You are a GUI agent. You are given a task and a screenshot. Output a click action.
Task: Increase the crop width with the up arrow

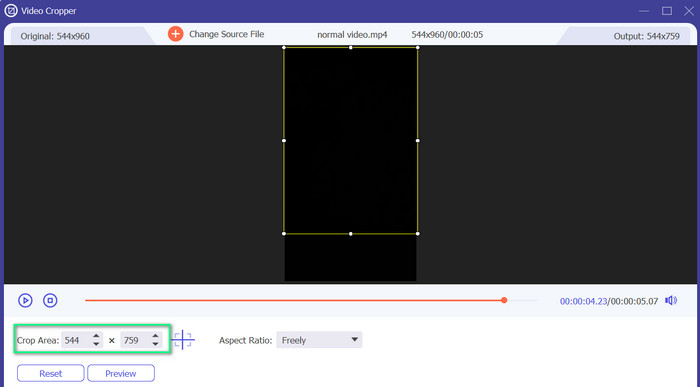(96, 336)
